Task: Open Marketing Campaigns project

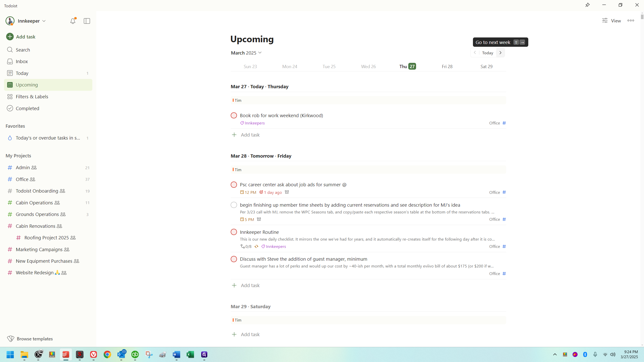Action: point(48,249)
